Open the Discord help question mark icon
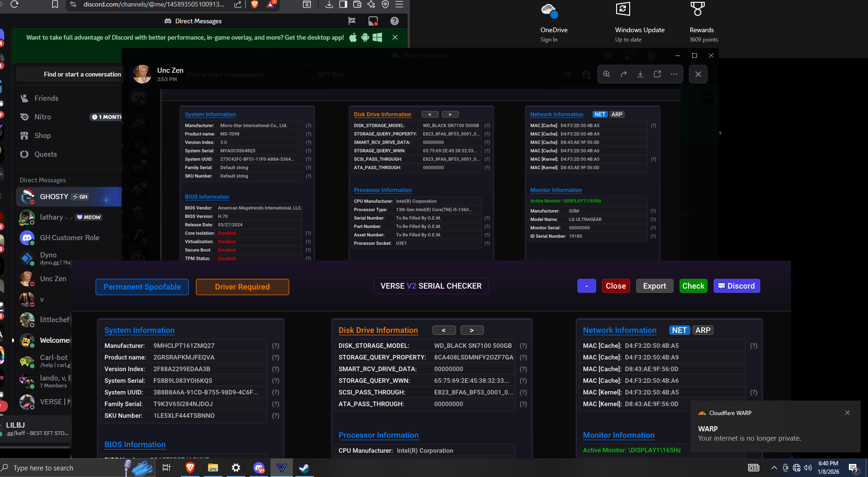Screen dimensions: 868x477 pyautogui.click(x=395, y=21)
